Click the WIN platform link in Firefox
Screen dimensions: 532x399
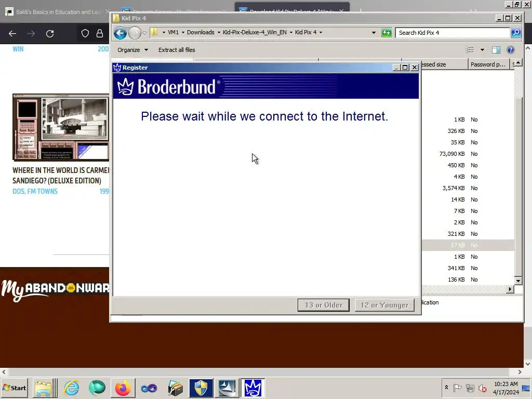(18, 49)
